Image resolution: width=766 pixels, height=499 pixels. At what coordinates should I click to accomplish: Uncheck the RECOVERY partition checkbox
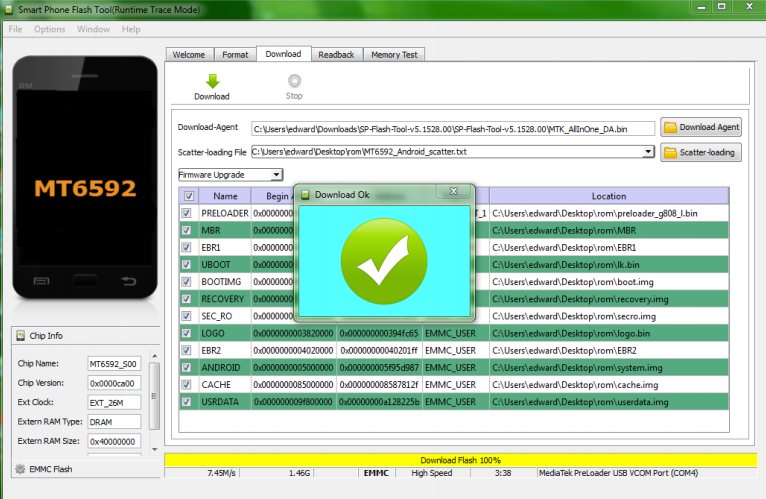click(186, 299)
